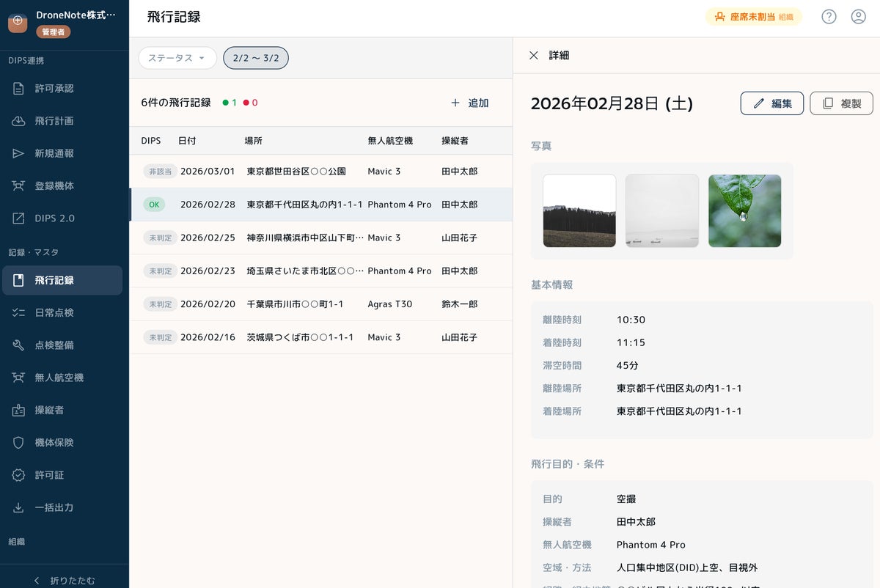
Task: Go to 操縦者 in the sidebar menu
Action: tap(49, 411)
